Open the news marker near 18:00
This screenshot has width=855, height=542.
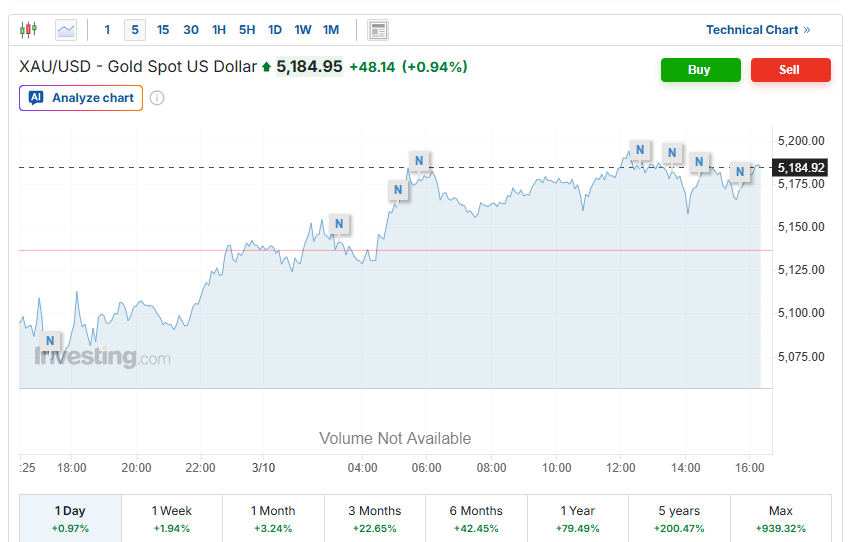[49, 341]
